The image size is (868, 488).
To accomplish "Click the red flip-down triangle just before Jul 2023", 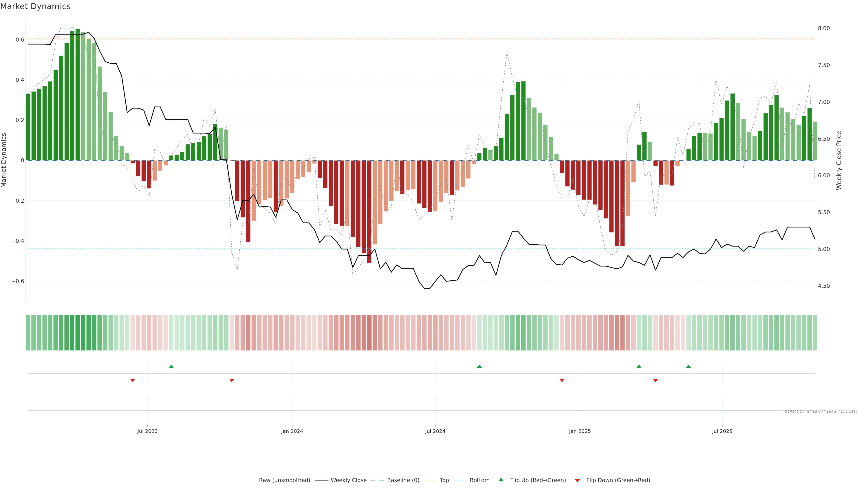I will [133, 380].
